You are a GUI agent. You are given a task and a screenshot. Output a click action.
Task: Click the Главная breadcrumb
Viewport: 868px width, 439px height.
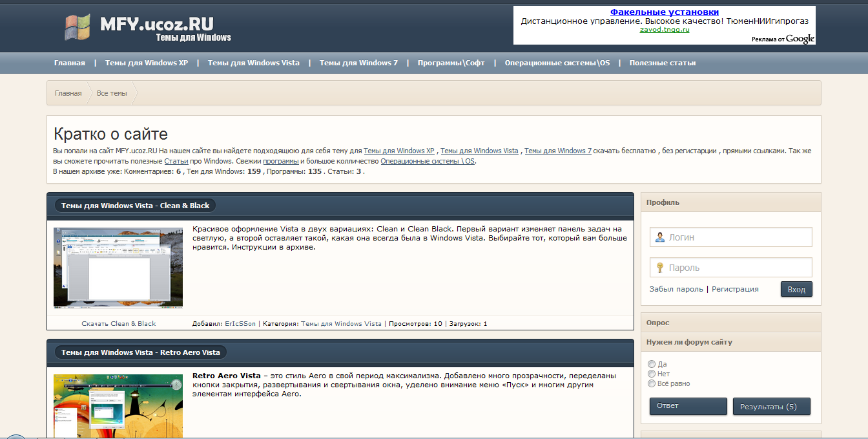coord(68,93)
